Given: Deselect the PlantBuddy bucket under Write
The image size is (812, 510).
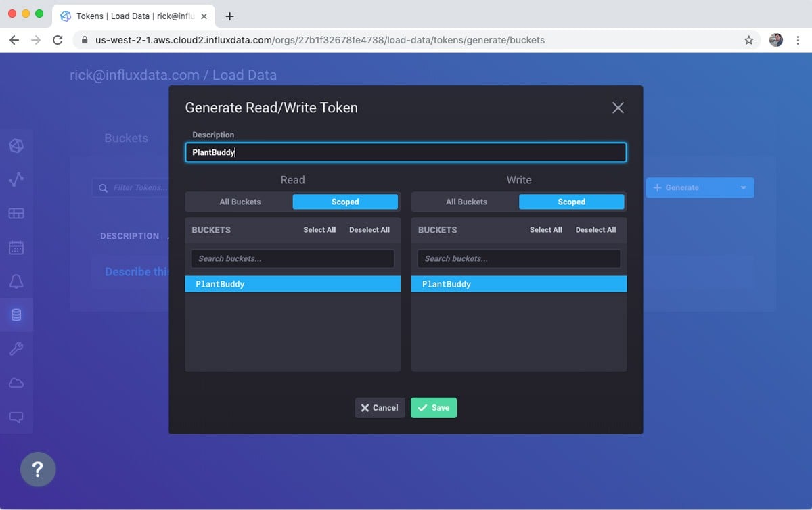Looking at the screenshot, I should 518,283.
